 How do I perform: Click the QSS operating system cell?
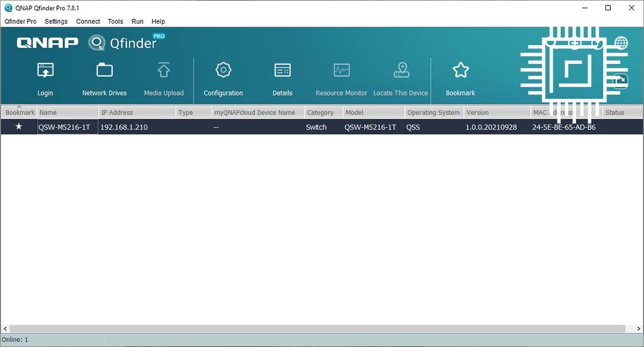coord(413,127)
